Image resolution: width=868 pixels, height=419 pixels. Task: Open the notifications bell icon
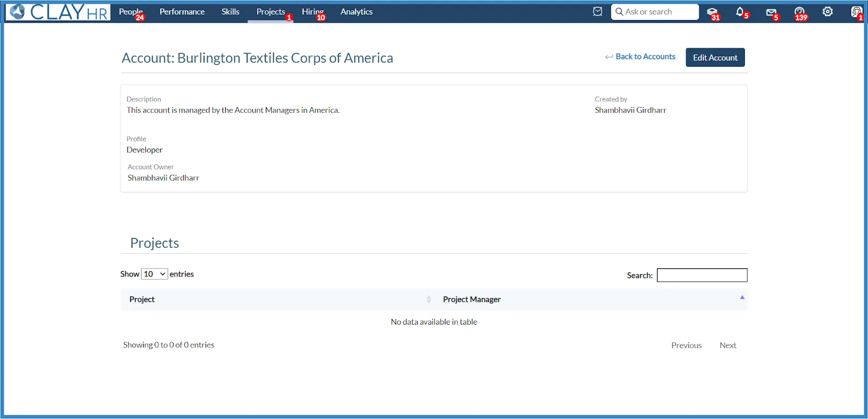tap(740, 11)
